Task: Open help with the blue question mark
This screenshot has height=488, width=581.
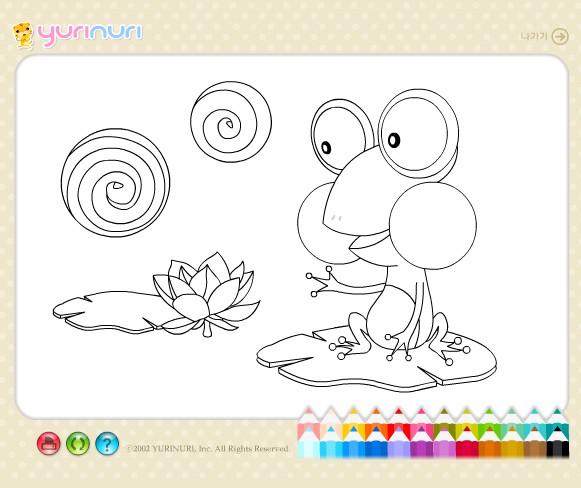Action: click(107, 443)
